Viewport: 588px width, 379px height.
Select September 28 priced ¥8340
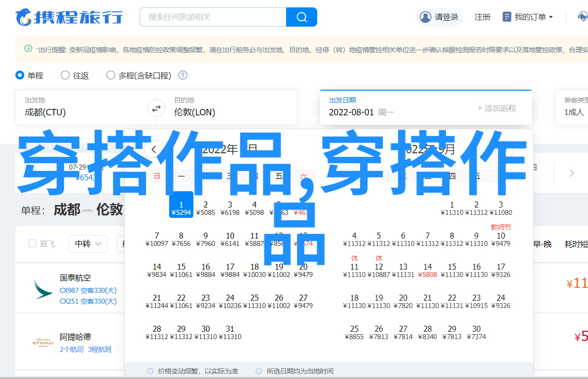coord(428,333)
